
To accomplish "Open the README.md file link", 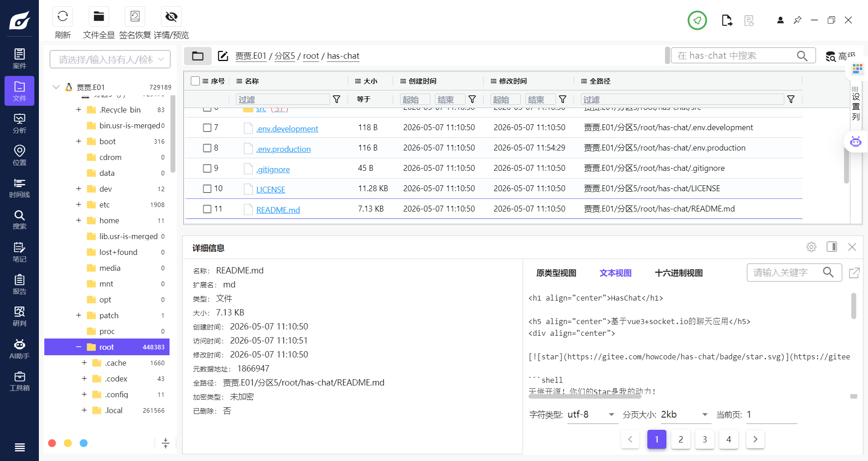I will tap(278, 210).
